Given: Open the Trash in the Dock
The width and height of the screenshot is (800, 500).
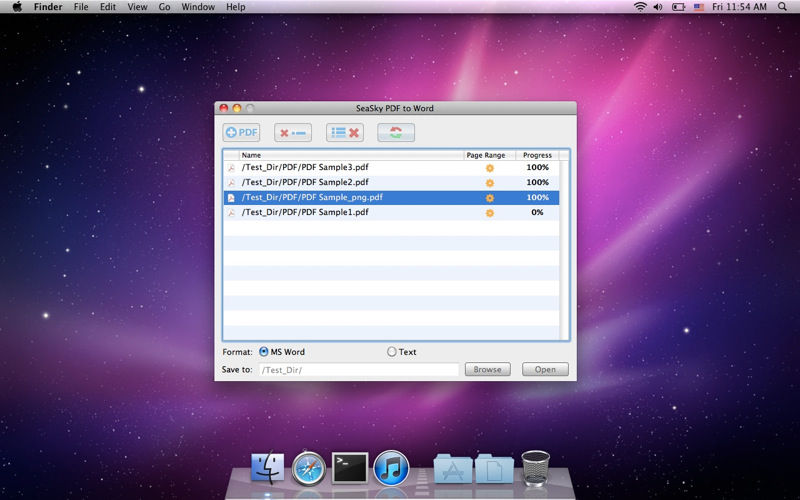Looking at the screenshot, I should click(536, 468).
